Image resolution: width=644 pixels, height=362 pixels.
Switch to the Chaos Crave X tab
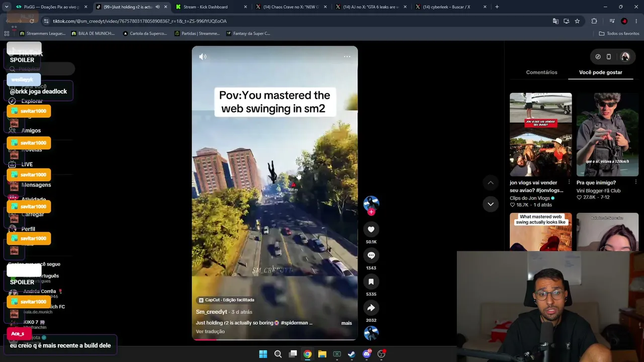pyautogui.click(x=290, y=7)
